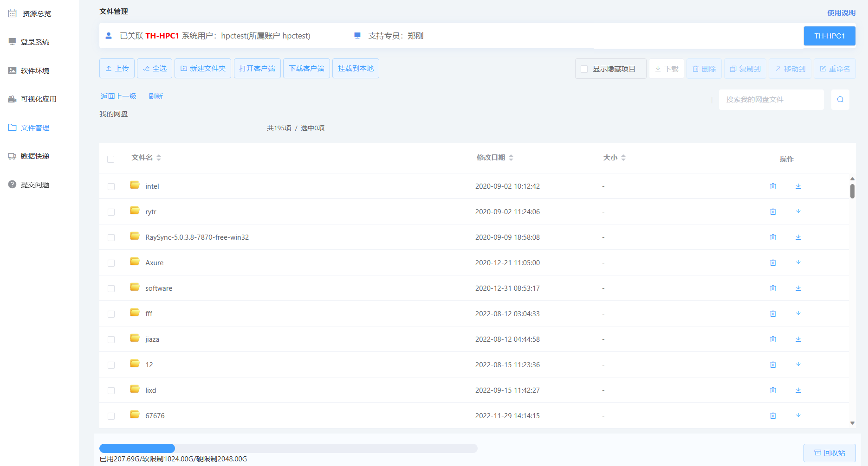Image resolution: width=868 pixels, height=466 pixels.
Task: Tick the checkbox for intel
Action: click(111, 186)
